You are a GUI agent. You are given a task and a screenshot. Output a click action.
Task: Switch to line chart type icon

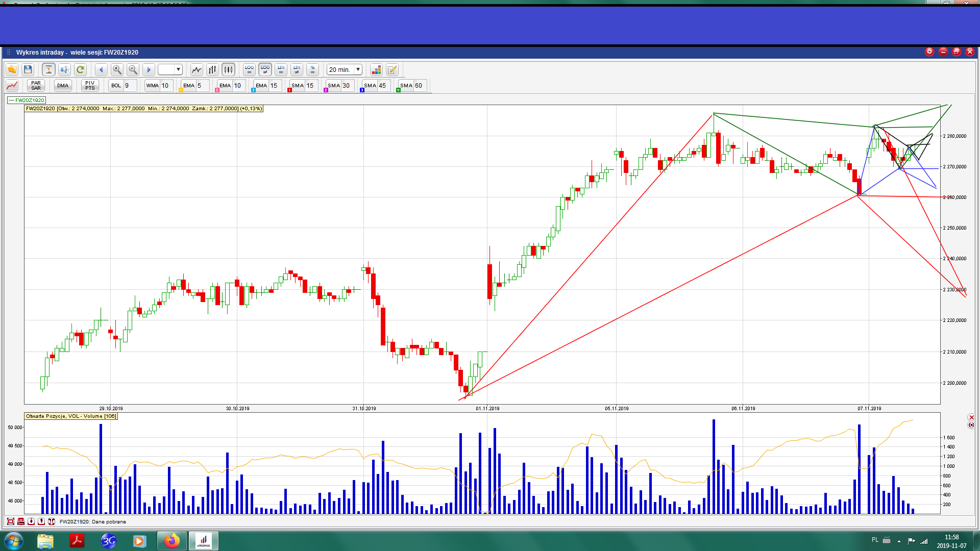(x=197, y=70)
